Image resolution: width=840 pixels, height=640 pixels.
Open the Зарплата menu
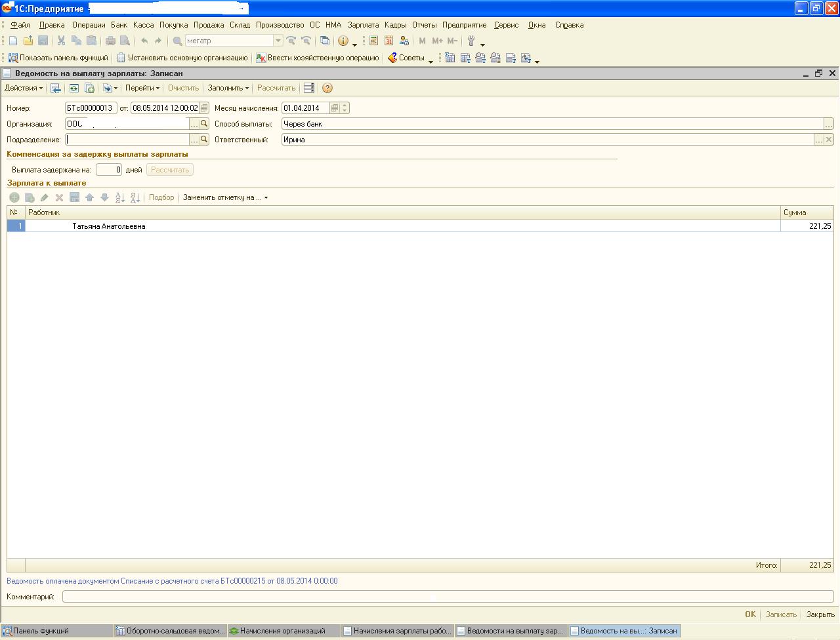pyautogui.click(x=363, y=25)
